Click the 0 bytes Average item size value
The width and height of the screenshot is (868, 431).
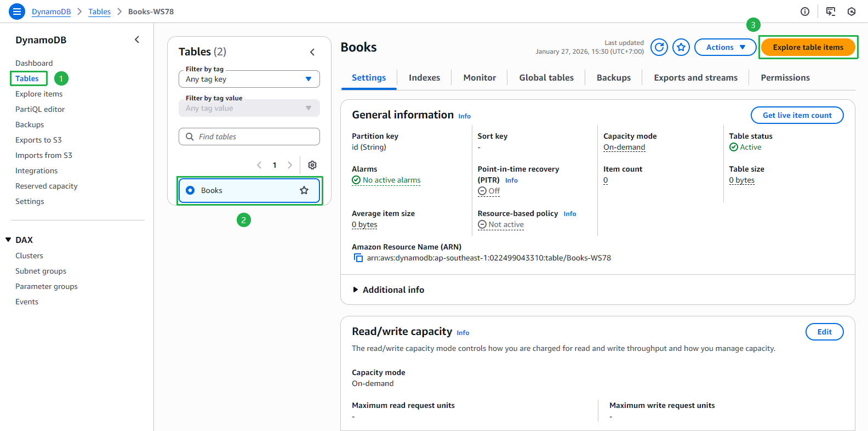[364, 224]
